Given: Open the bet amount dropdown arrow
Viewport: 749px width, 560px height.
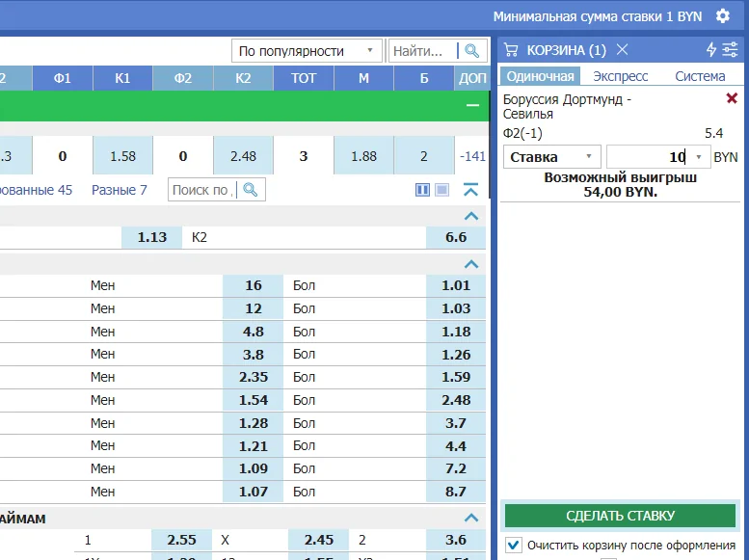Looking at the screenshot, I should pos(698,157).
